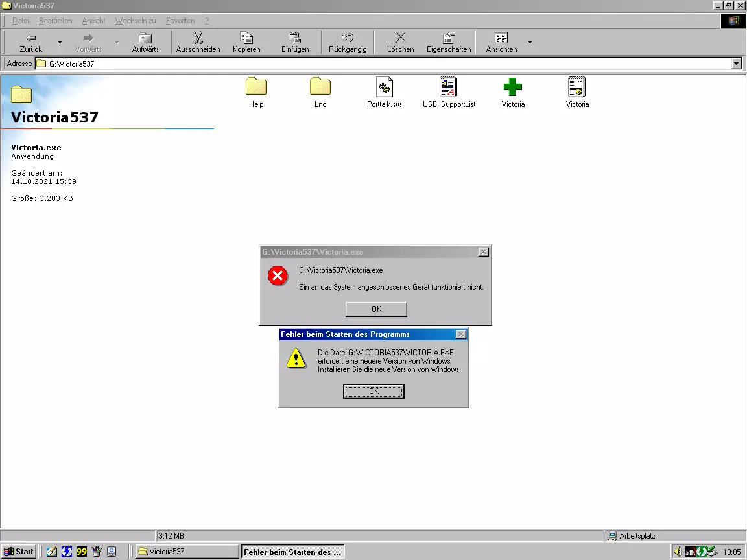Go up one level with Aufwärts
This screenshot has width=747, height=560.
[x=145, y=42]
